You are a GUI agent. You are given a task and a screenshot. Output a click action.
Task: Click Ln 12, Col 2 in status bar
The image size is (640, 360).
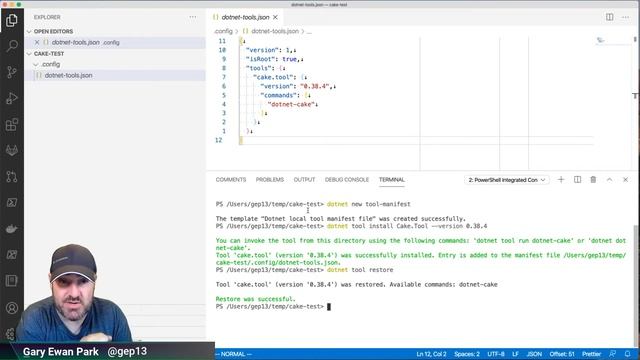pos(431,354)
